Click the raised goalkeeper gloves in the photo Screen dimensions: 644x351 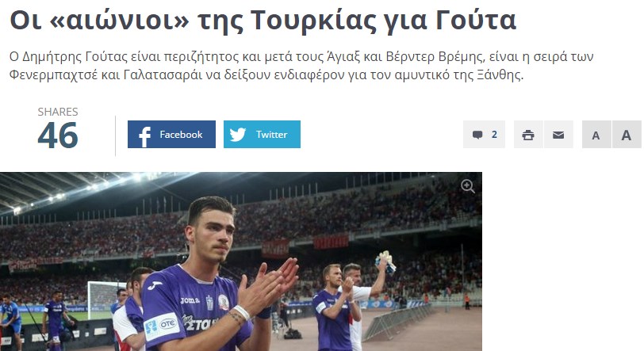[385, 261]
